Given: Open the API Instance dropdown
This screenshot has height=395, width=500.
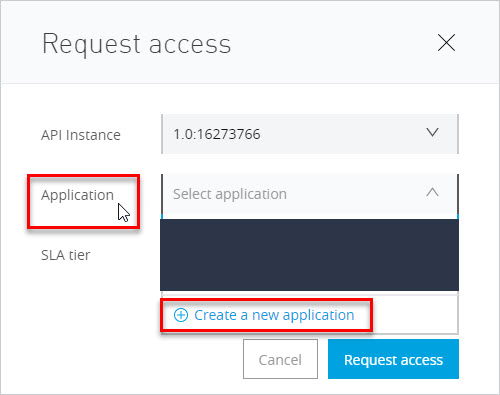Looking at the screenshot, I should coord(310,134).
